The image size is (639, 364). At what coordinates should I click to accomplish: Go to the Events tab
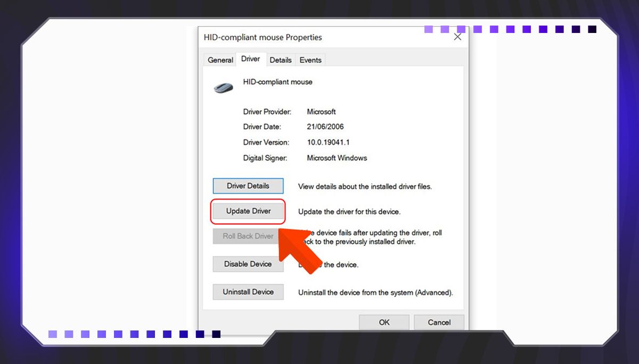pyautogui.click(x=310, y=60)
